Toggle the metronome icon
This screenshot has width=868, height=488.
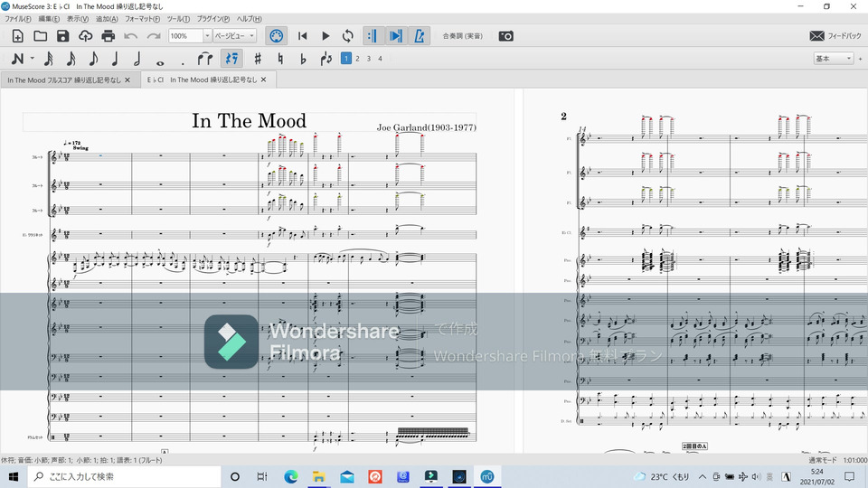pos(419,36)
